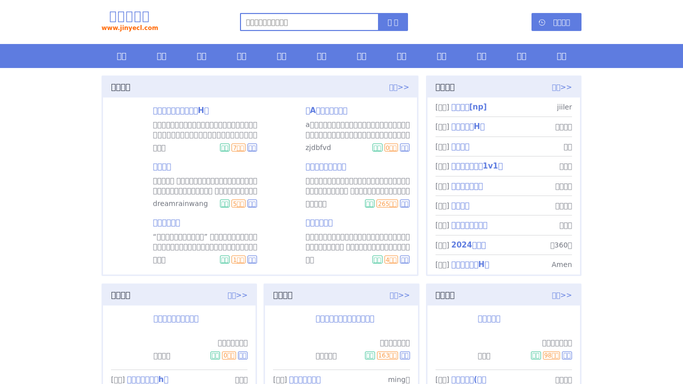Screen dimensions: 683x384
Task: Click the orange badge showing 98
Action: (551, 356)
